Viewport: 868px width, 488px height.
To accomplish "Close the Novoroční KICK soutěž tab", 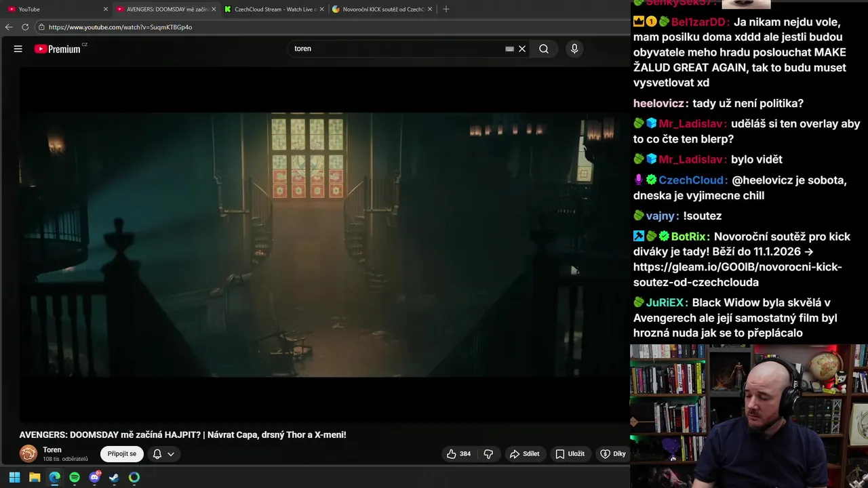I will [x=430, y=9].
